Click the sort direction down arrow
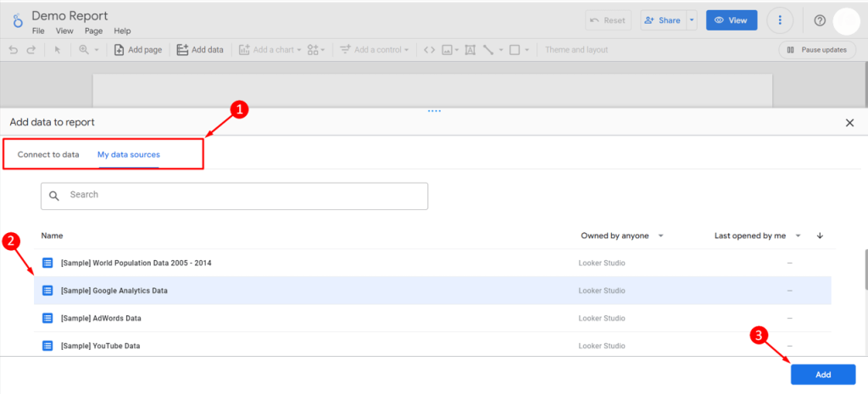Image resolution: width=868 pixels, height=394 pixels. pos(820,236)
